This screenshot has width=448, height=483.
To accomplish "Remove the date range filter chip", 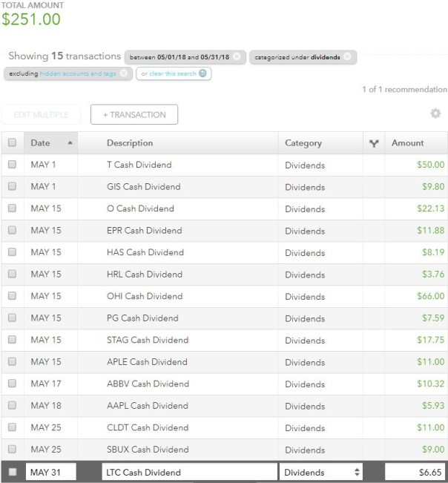I will (236, 56).
